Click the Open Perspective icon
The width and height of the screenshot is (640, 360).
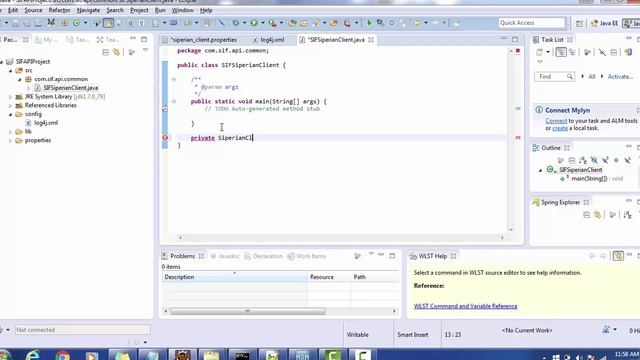[x=579, y=23]
